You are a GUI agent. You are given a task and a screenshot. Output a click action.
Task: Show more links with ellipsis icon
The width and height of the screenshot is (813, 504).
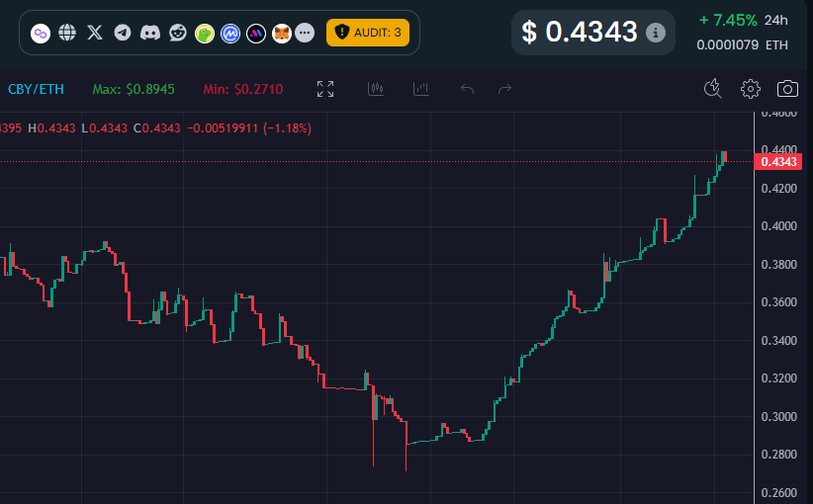[x=305, y=33]
